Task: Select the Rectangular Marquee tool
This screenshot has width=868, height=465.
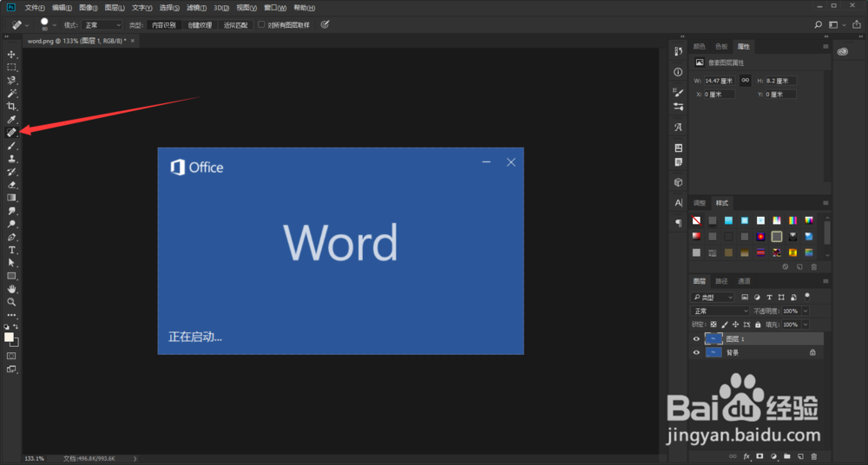Action: 11,67
